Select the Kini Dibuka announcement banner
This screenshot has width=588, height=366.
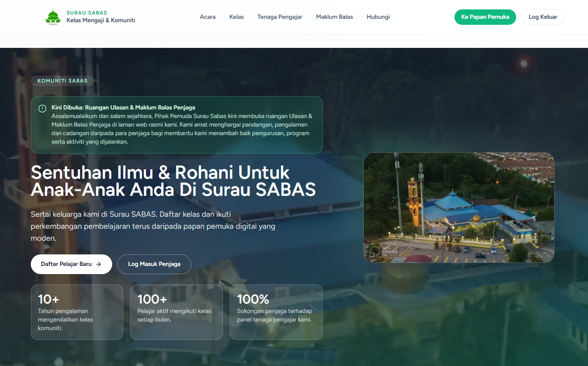click(x=176, y=125)
